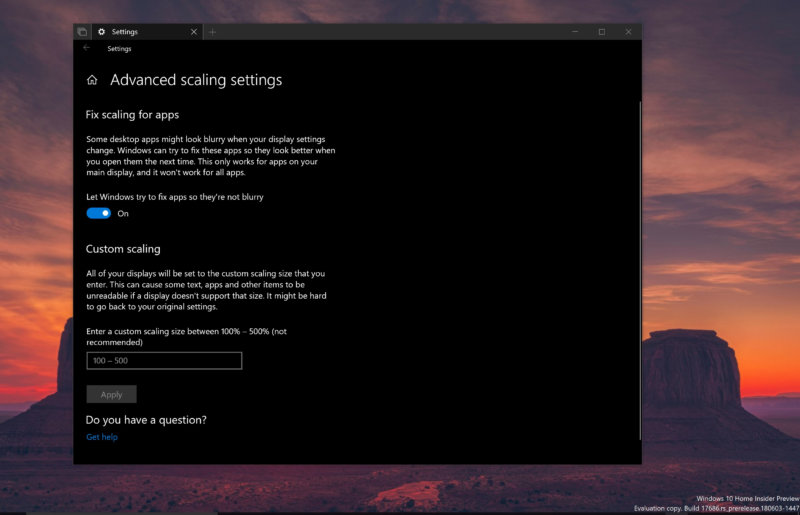Screen dimensions: 800x515
Task: Click 'Let Windows try to fix apps' label
Action: 174,197
